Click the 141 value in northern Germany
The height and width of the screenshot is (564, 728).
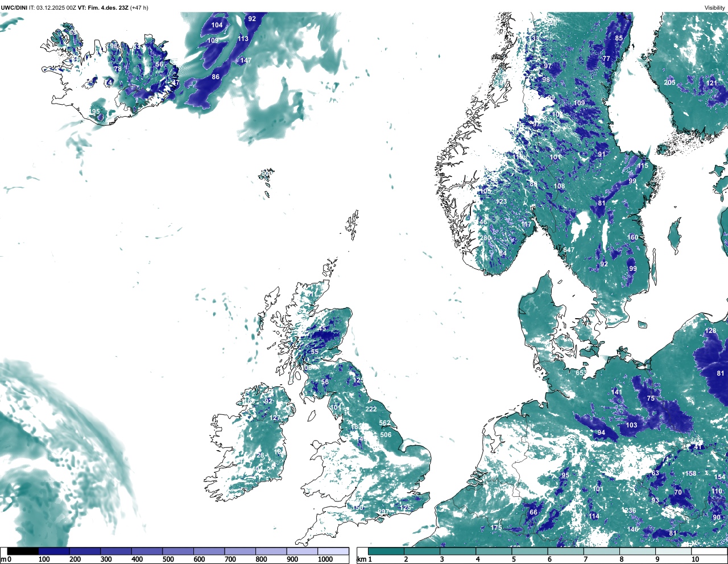click(617, 392)
